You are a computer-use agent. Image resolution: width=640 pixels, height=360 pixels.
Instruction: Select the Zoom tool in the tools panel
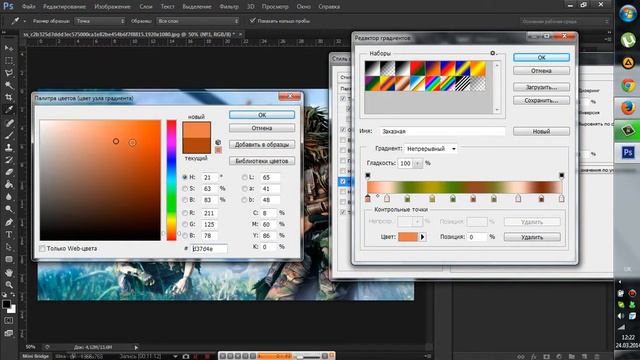[x=9, y=284]
